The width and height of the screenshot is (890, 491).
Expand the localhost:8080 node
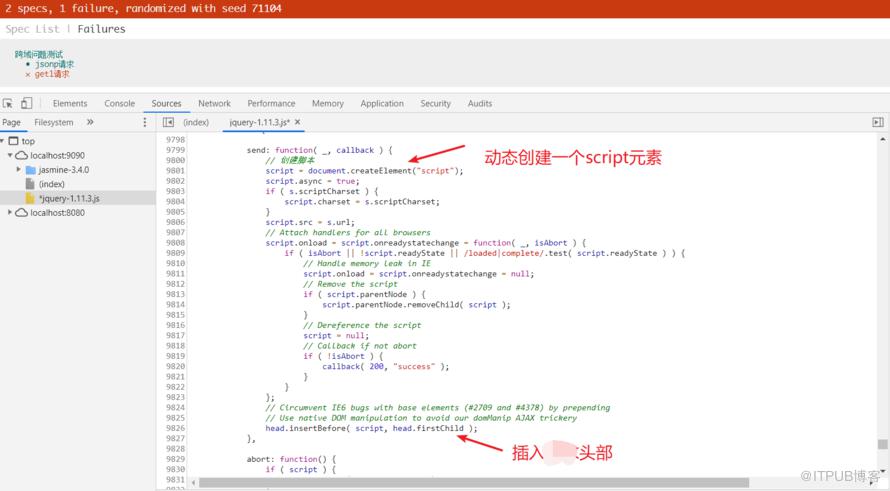pyautogui.click(x=9, y=212)
